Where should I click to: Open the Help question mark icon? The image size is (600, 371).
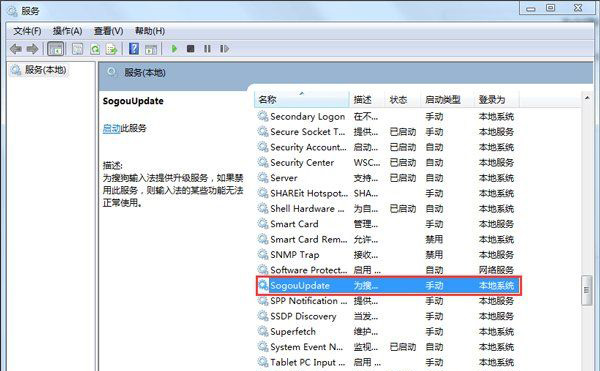click(134, 49)
